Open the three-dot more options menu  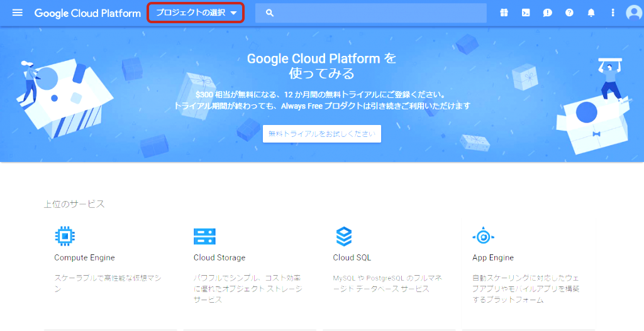(613, 13)
